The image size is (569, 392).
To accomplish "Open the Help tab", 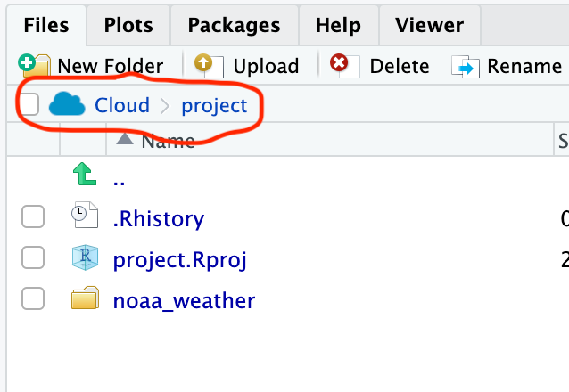I will point(338,26).
